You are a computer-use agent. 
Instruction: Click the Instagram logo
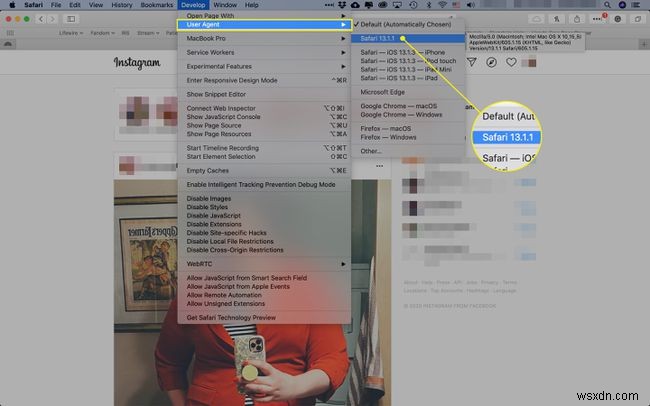pos(137,63)
